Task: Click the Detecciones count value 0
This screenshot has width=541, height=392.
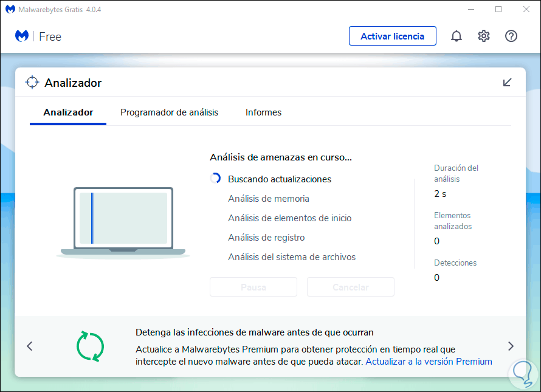Action: (436, 278)
